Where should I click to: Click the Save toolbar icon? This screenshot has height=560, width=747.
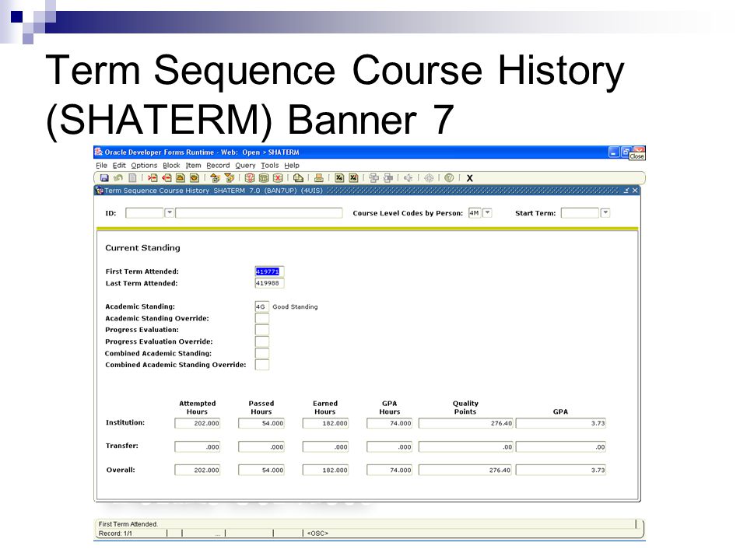click(x=104, y=178)
